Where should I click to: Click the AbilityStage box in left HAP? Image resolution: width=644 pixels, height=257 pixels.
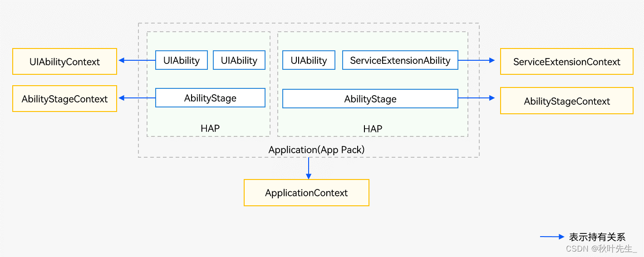[x=210, y=97]
